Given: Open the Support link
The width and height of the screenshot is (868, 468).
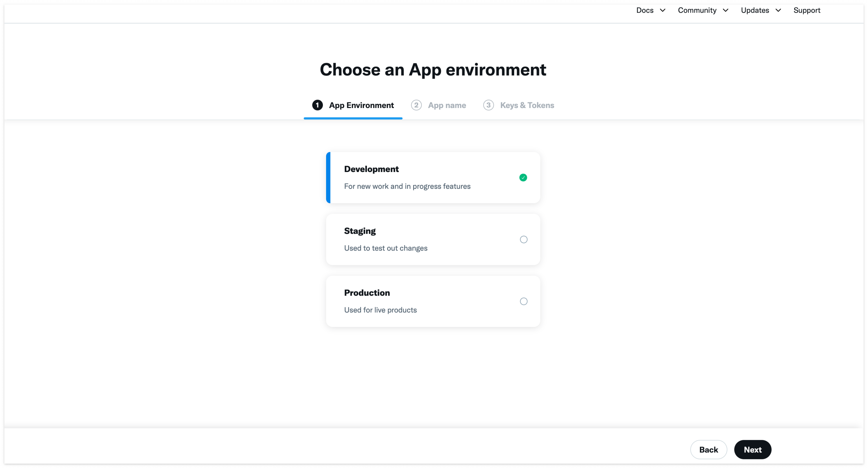Looking at the screenshot, I should coord(807,10).
